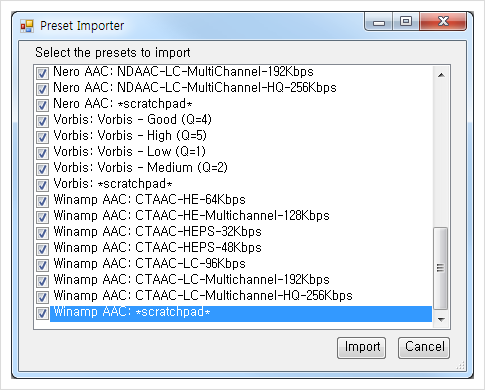Uncheck CTAAC-LC-Multichannel-HQ-256Kbps checkbox
485x390 pixels.
42,297
